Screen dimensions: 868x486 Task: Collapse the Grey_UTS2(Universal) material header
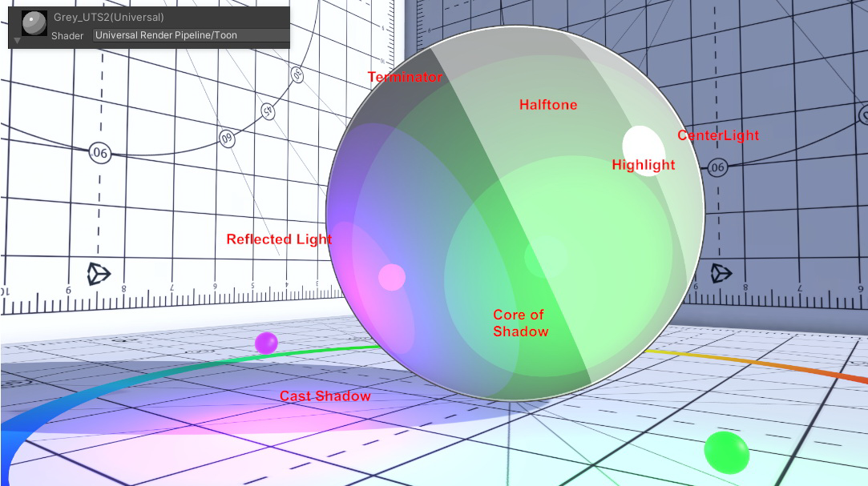tap(108, 16)
